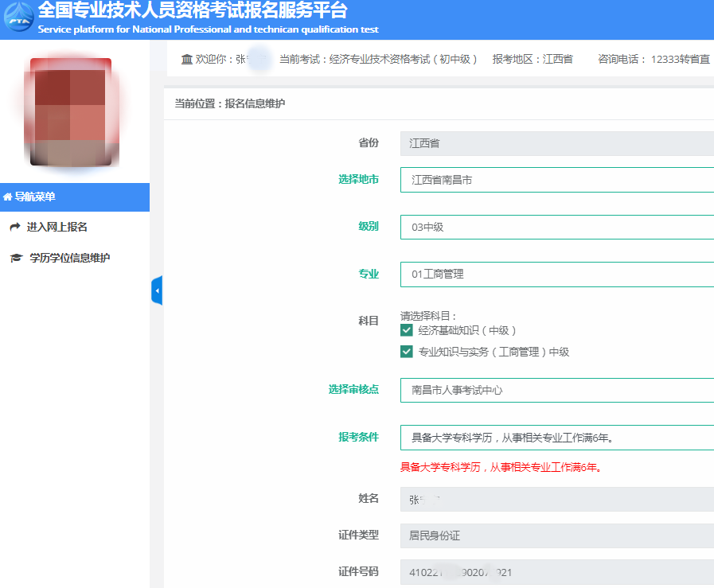Click the arrow icon next to 进入网上报名
714x588 pixels.
[15, 227]
